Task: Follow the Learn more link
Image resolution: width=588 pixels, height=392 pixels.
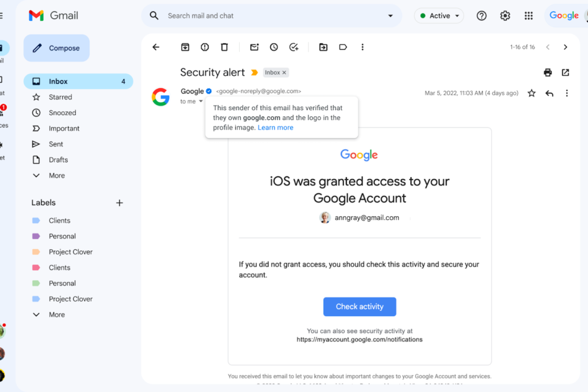Action: pos(276,128)
